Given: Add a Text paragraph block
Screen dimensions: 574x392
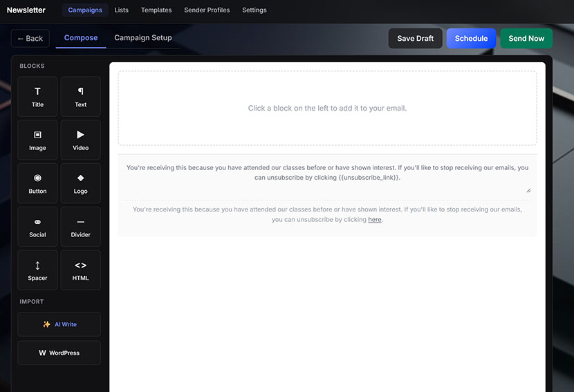Looking at the screenshot, I should coord(80,97).
